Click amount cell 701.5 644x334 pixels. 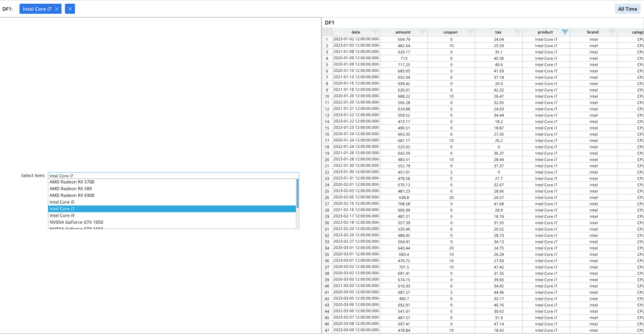tap(404, 267)
